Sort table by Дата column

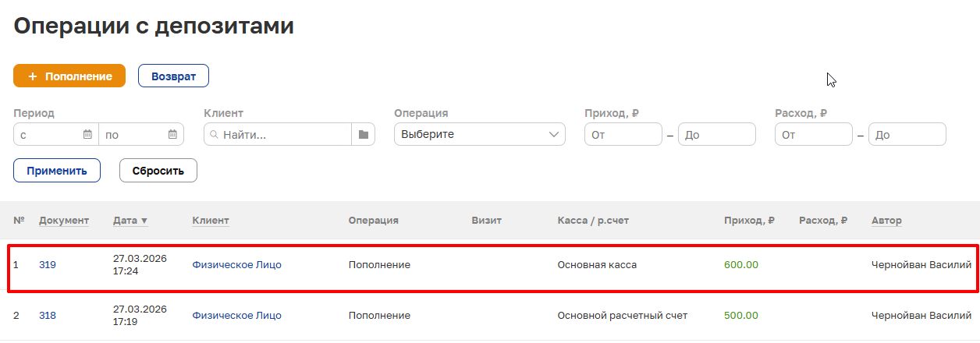[x=130, y=221]
